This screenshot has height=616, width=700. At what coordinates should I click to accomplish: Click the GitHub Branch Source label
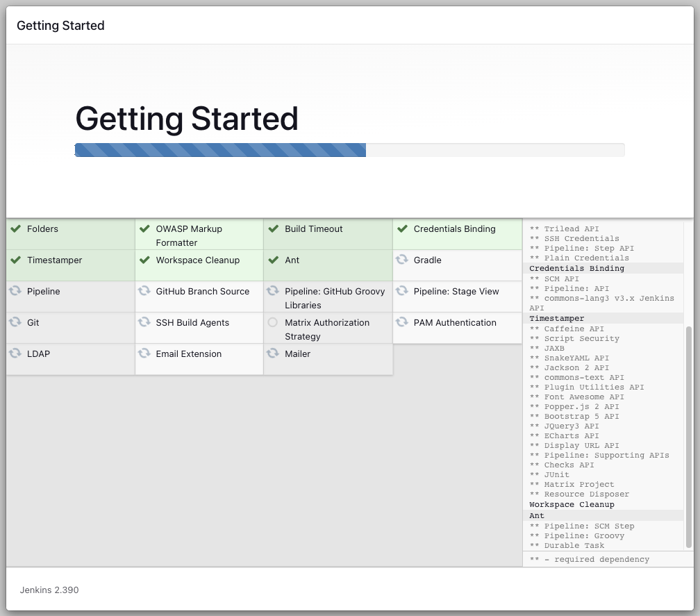point(203,292)
